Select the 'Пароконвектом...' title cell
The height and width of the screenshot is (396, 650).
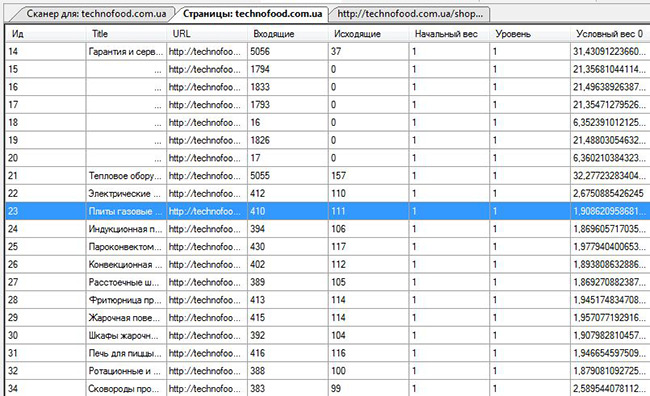tap(126, 247)
